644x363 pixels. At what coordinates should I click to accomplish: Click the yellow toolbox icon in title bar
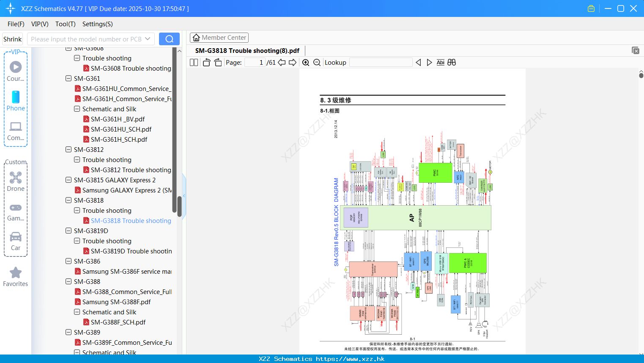tap(591, 8)
